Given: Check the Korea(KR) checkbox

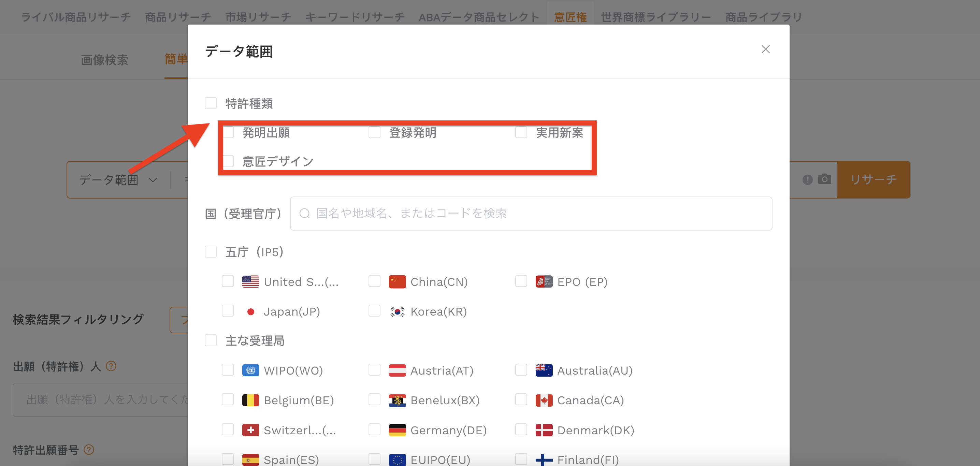Looking at the screenshot, I should 374,311.
